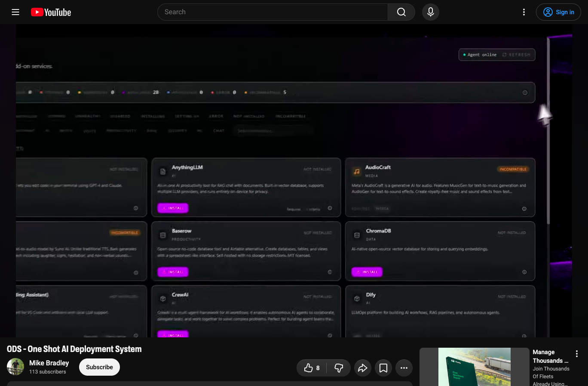Image resolution: width=588 pixels, height=386 pixels.
Task: Like the video with thumbs up
Action: 312,368
